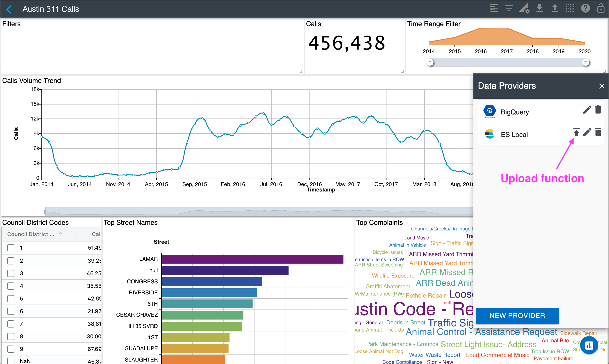
Task: Click the GUADALUPE bar in the street chart
Action: (195, 348)
